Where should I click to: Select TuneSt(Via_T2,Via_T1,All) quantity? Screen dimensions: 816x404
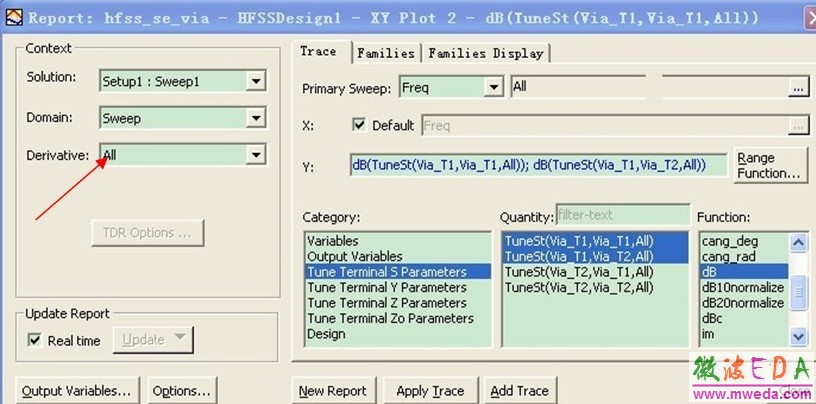pos(595,272)
